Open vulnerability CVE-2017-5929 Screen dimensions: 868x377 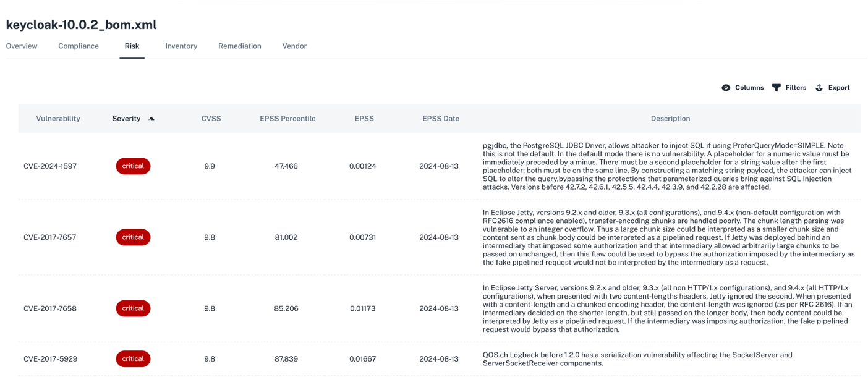(50, 359)
